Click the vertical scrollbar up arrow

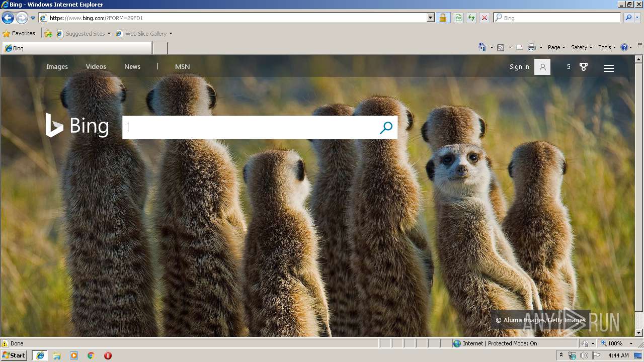[x=639, y=59]
